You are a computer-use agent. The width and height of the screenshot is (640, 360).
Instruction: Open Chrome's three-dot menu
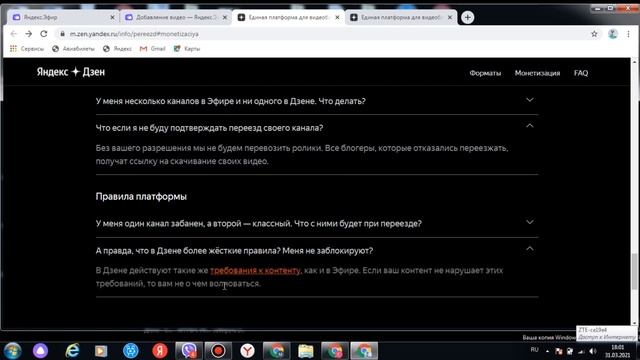(x=628, y=34)
